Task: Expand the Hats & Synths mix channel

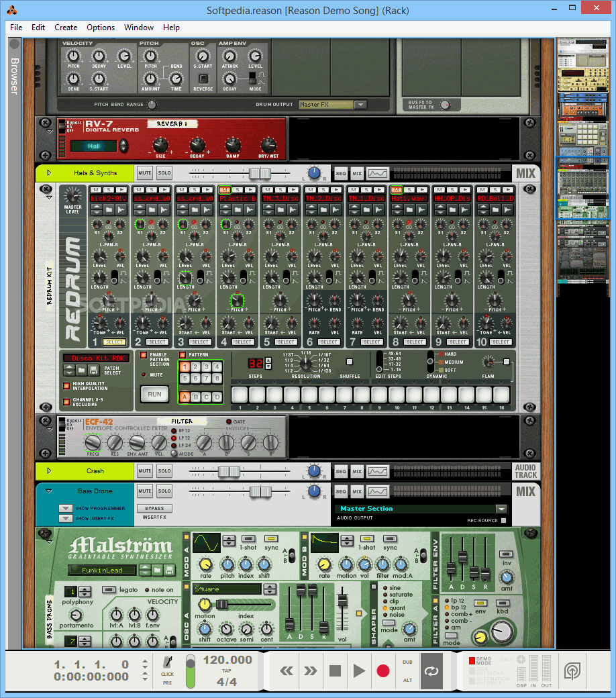Action: click(49, 172)
